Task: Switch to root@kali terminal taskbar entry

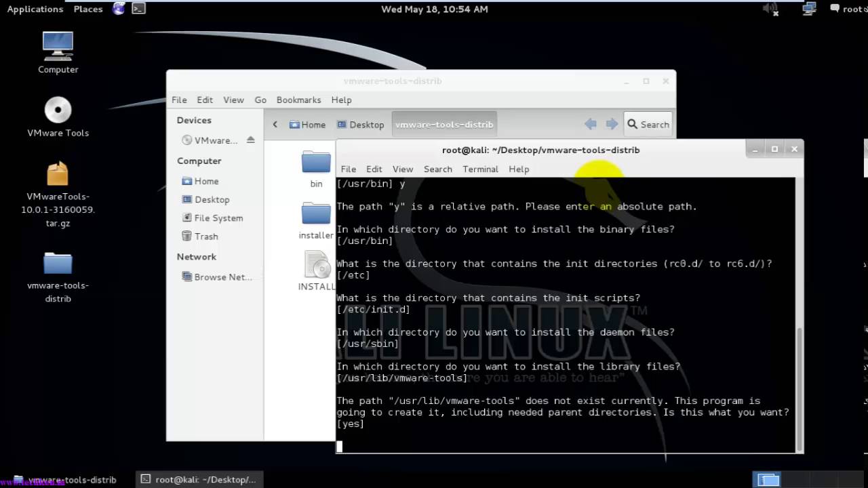Action: click(x=199, y=479)
